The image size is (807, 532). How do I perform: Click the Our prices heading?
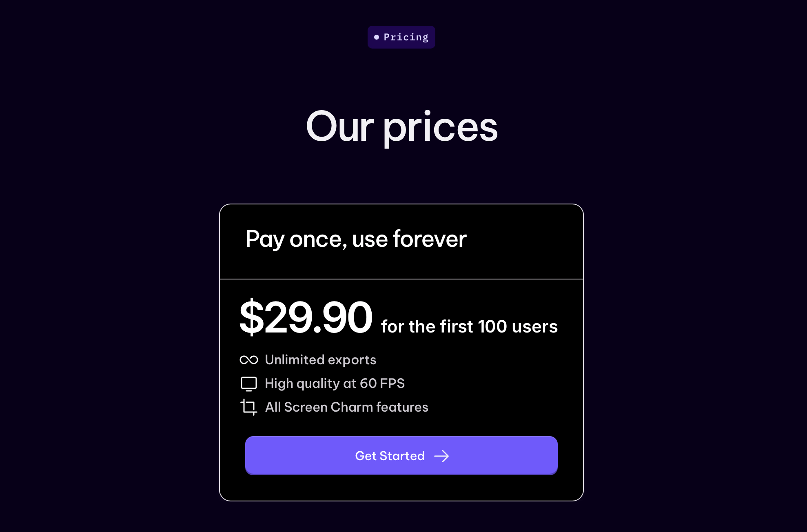coord(402,127)
